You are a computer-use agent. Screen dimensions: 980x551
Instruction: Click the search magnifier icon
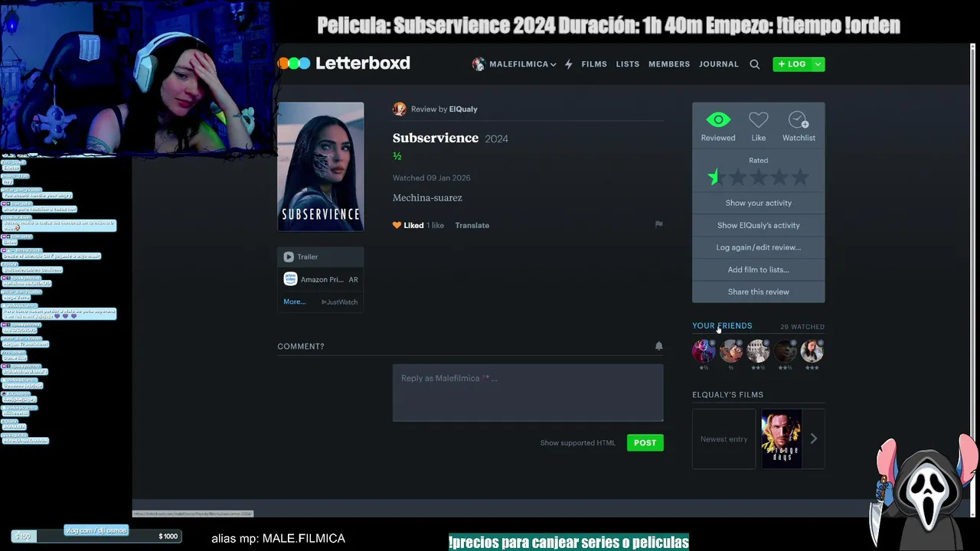pyautogui.click(x=755, y=64)
